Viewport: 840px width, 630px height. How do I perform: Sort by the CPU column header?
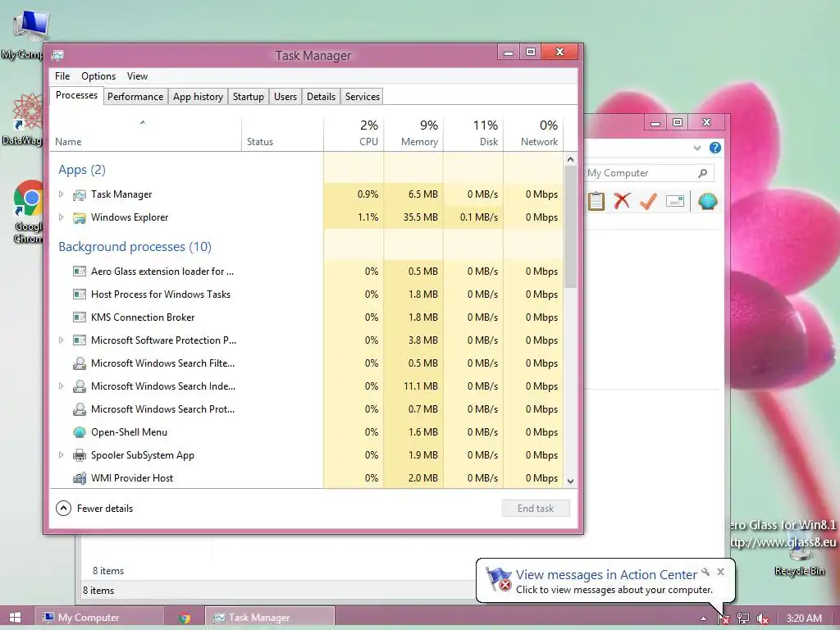coord(354,133)
